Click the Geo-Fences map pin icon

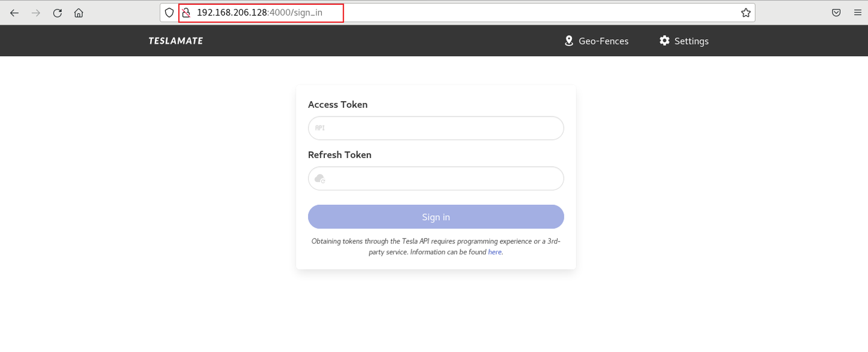[x=568, y=41]
